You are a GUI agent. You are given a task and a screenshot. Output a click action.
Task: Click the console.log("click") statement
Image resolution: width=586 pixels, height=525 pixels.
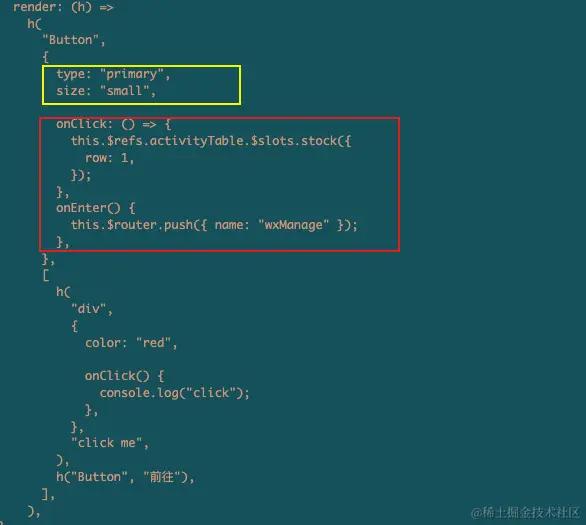174,393
